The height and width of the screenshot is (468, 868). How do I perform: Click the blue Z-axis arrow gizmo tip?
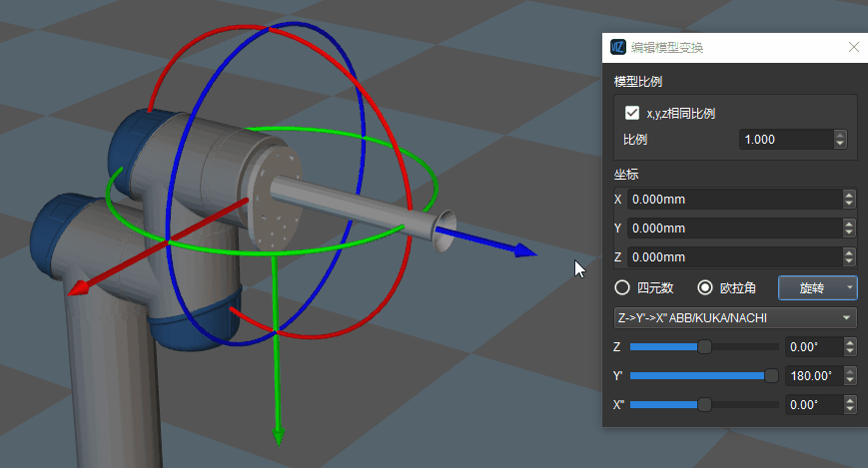click(525, 250)
